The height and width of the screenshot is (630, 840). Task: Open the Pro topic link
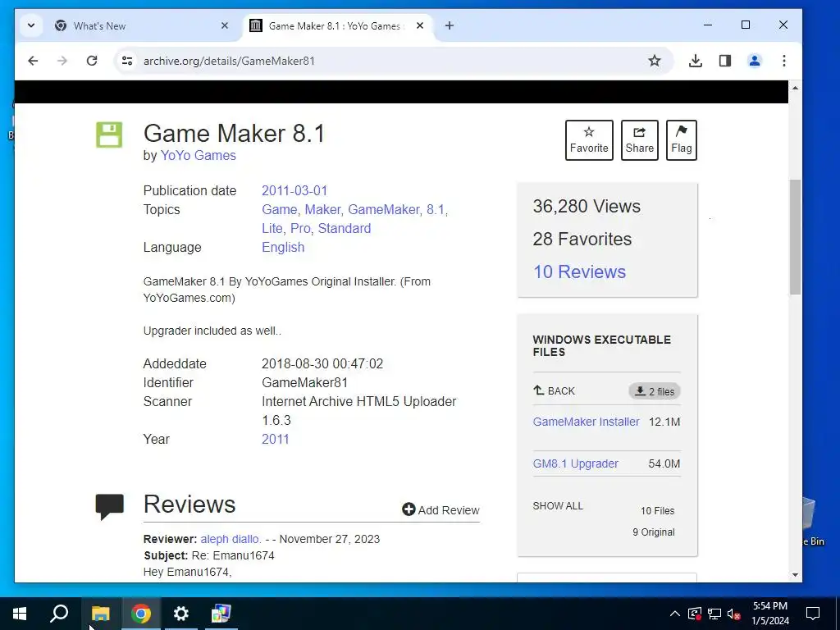(300, 228)
